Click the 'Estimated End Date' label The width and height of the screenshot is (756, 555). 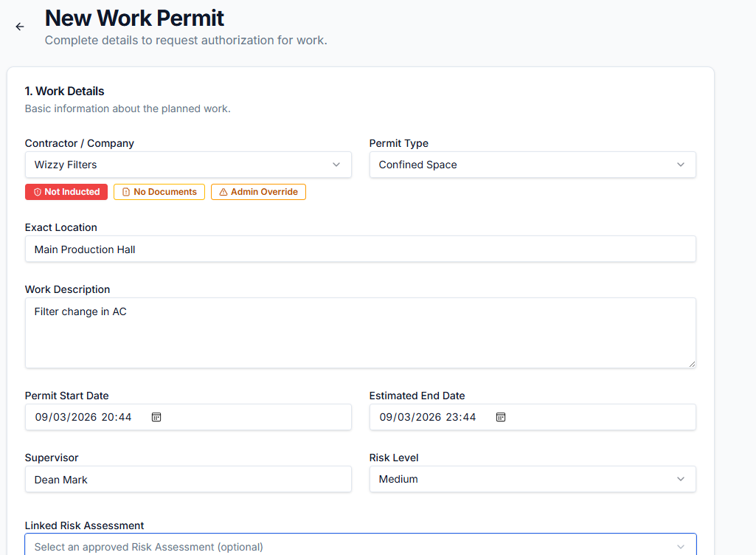point(417,396)
